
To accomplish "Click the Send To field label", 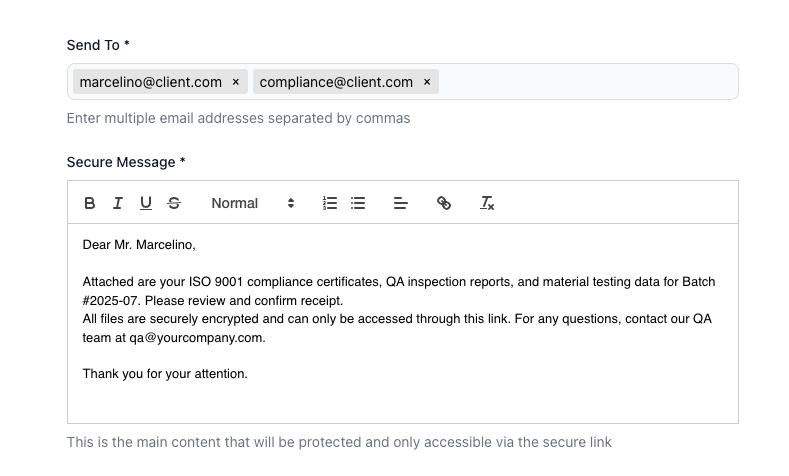I will 98,45.
